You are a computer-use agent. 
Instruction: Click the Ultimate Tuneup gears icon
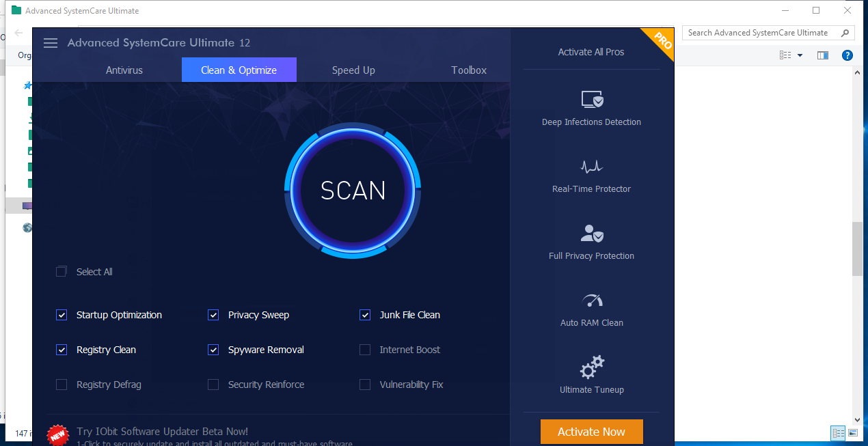[592, 367]
